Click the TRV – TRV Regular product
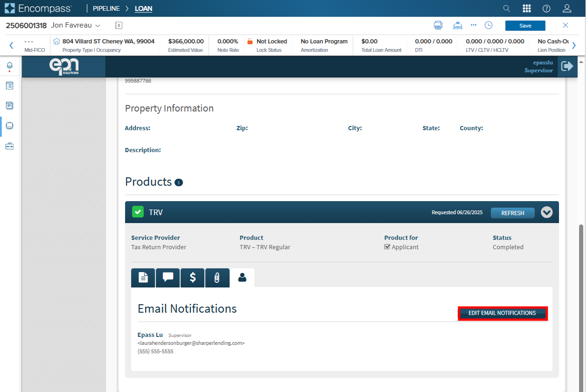 point(265,247)
